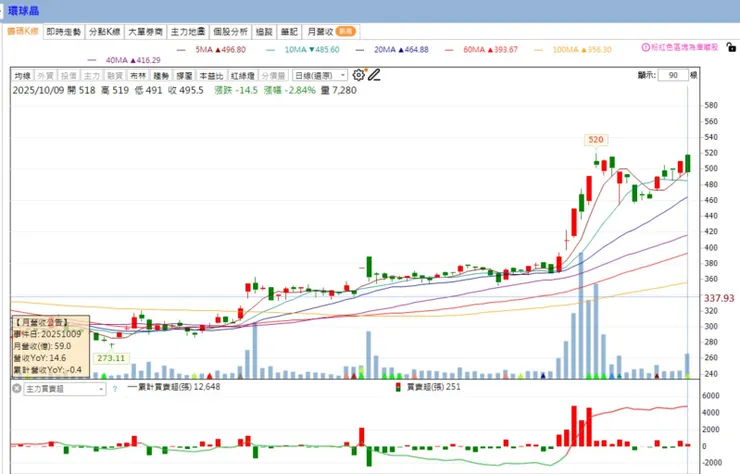Click the 20MA ▲464.88 value
The width and height of the screenshot is (740, 474).
[401, 50]
